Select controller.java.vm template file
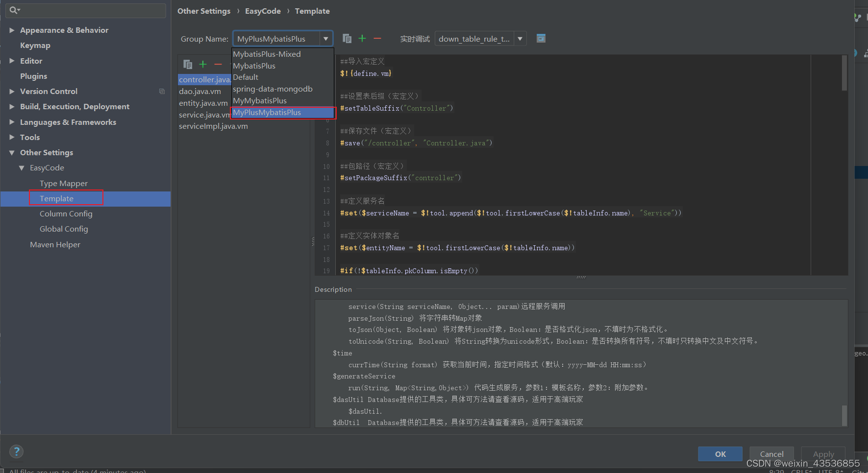 point(204,79)
